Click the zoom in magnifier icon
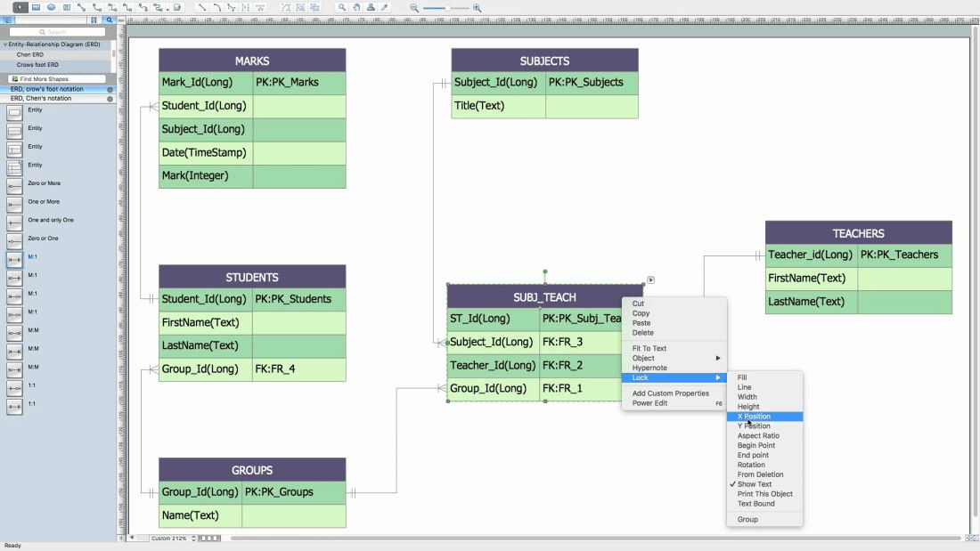Screen dimensions: 980x551 478,8
